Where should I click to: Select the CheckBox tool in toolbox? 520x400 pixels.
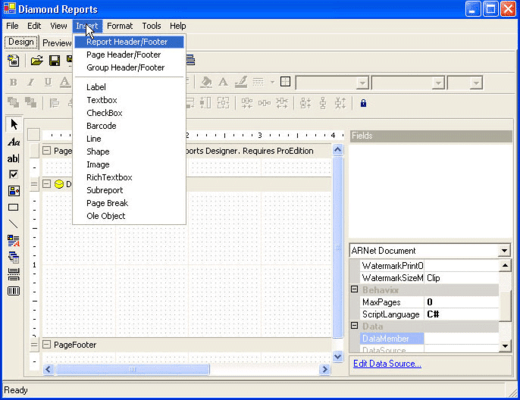pos(13,174)
